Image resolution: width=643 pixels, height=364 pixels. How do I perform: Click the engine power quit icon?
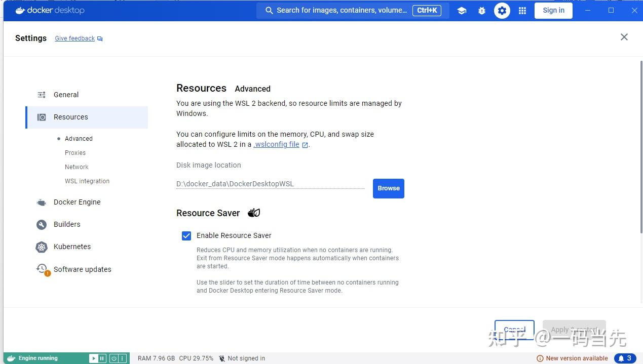coord(114,358)
